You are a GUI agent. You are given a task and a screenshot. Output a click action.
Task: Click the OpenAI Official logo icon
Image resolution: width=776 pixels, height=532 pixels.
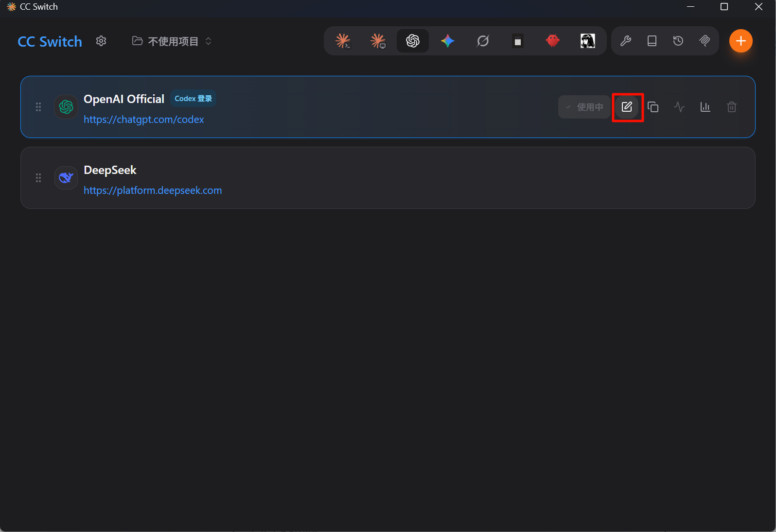point(66,107)
